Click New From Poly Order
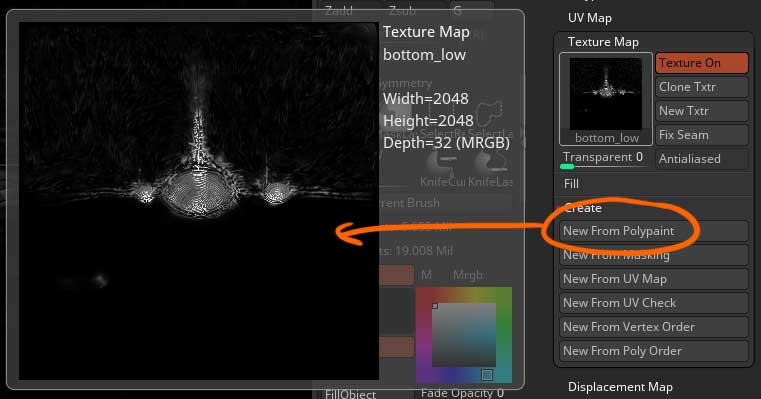Screen dimensions: 761x399 pos(654,351)
